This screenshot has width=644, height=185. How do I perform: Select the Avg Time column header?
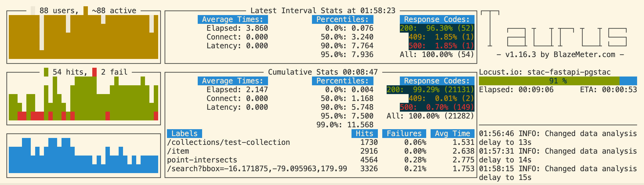(452, 134)
